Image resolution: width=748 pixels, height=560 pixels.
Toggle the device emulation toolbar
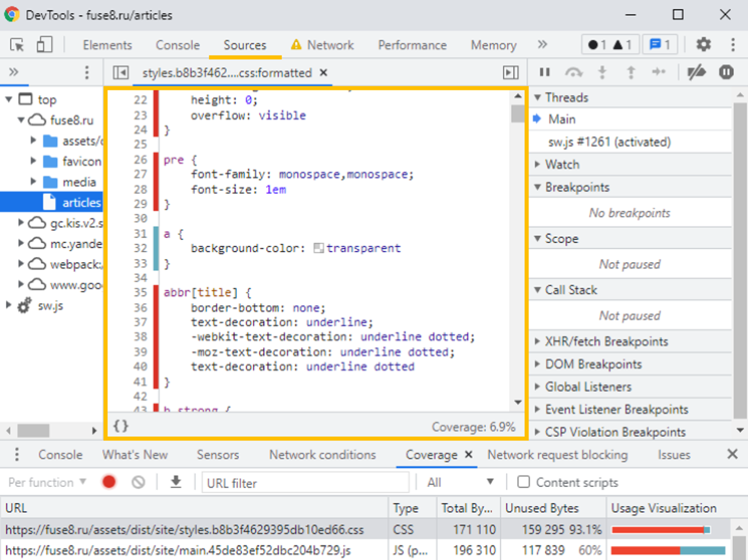coord(44,44)
